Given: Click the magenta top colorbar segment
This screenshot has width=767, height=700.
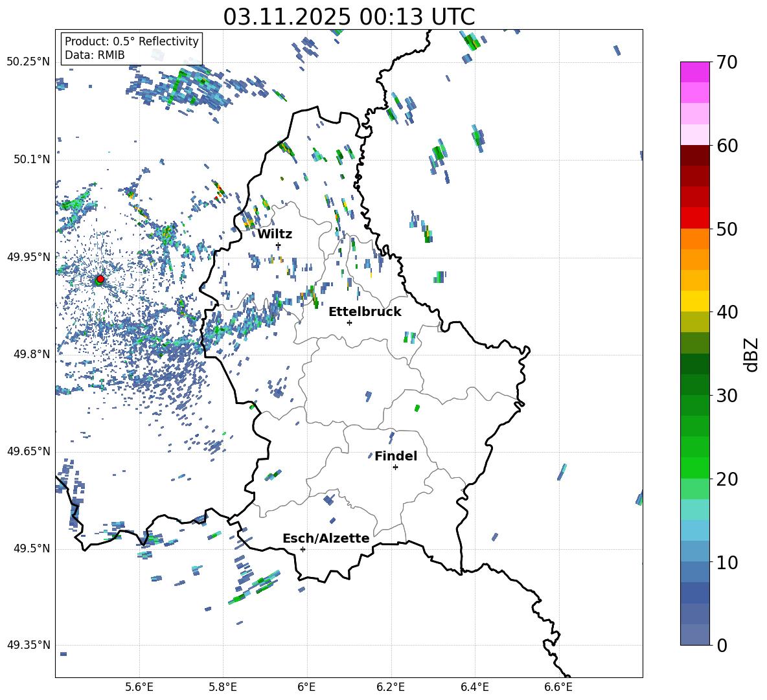Looking at the screenshot, I should [x=695, y=72].
